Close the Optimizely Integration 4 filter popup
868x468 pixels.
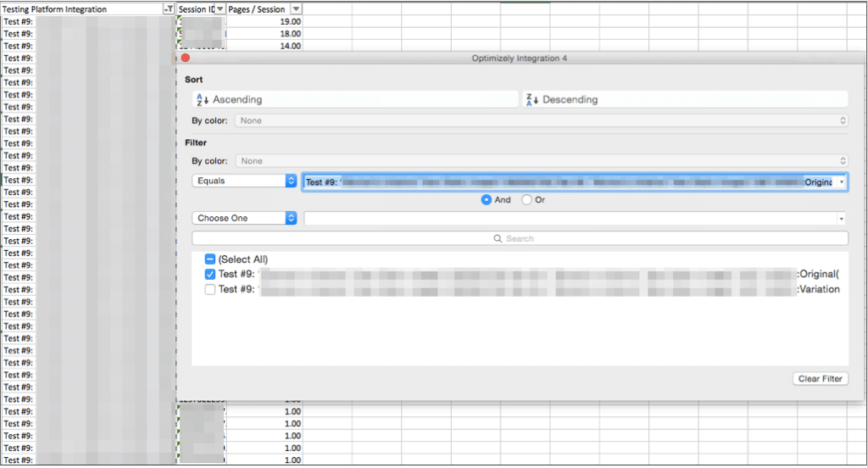pos(186,58)
